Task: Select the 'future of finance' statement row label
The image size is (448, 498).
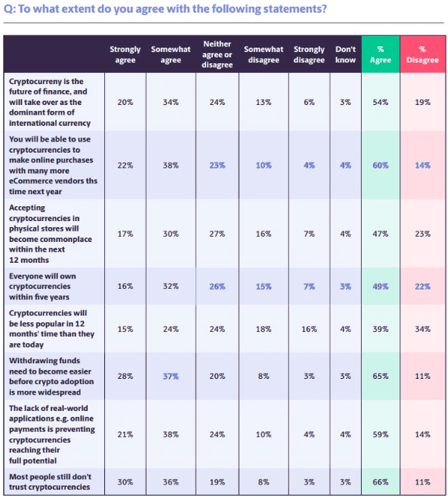Action: click(x=51, y=101)
